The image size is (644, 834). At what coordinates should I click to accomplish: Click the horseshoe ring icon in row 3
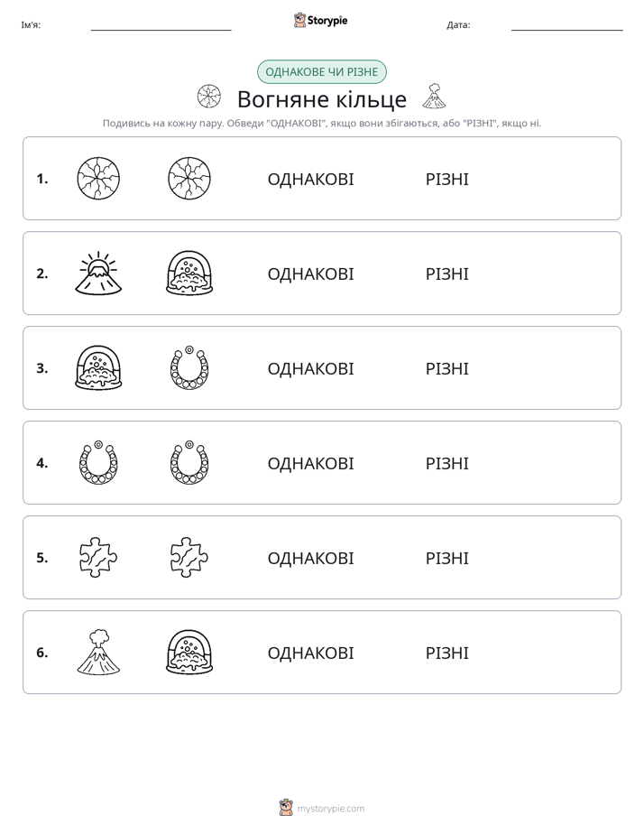pyautogui.click(x=189, y=367)
